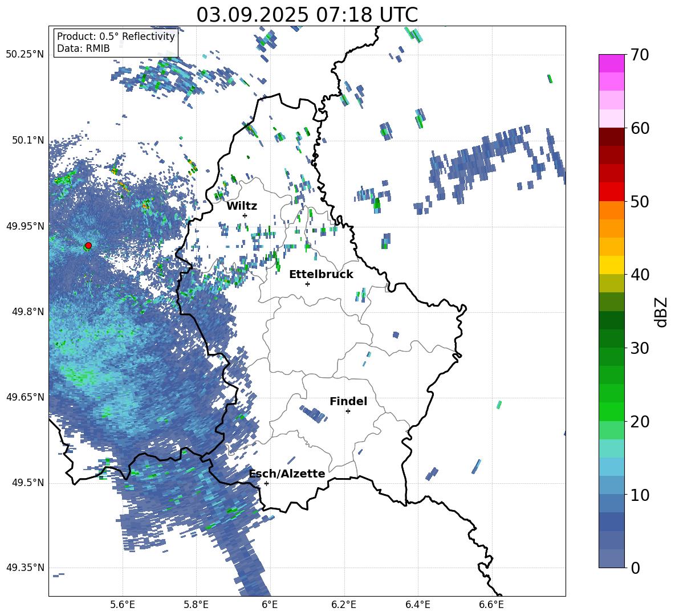Click the 6.6°E longitude label
Image resolution: width=675 pixels, height=616 pixels.
(x=491, y=605)
